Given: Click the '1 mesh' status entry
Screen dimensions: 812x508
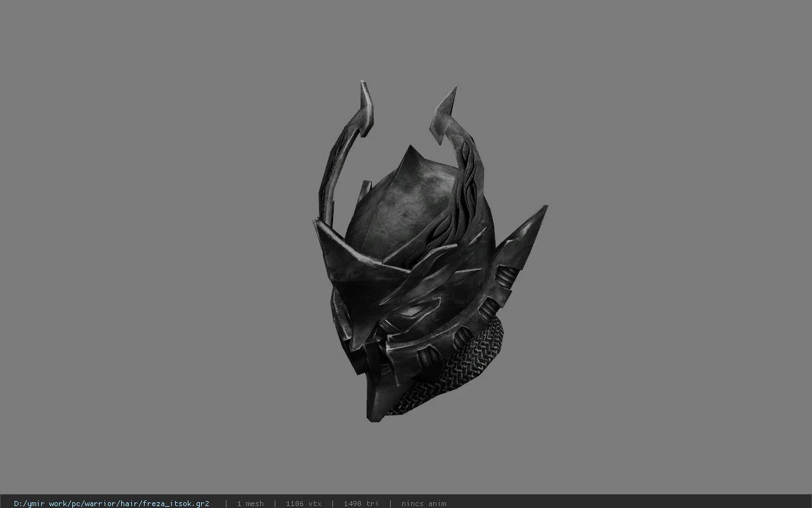Looking at the screenshot, I should tap(250, 504).
